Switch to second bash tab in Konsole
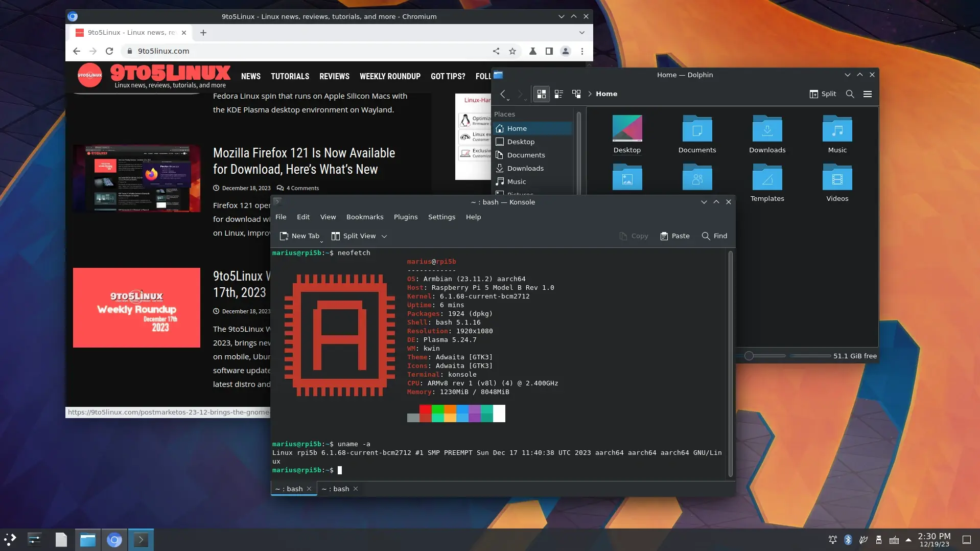 (x=336, y=489)
